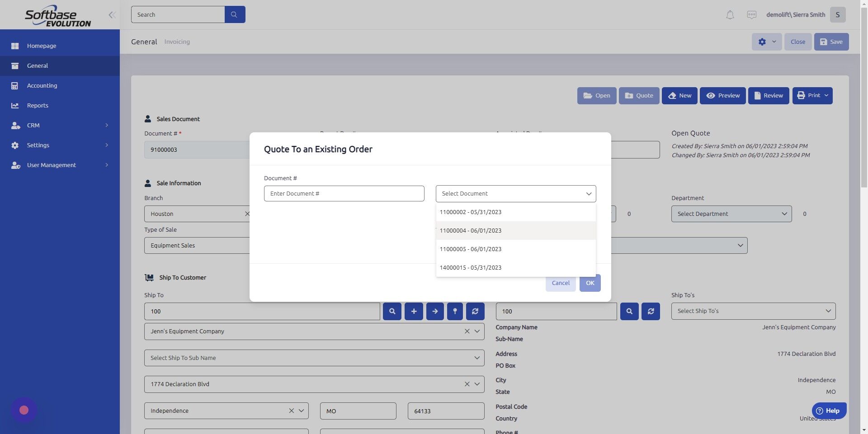The height and width of the screenshot is (434, 868).
Task: Clear the Houston branch selection
Action: coord(248,214)
